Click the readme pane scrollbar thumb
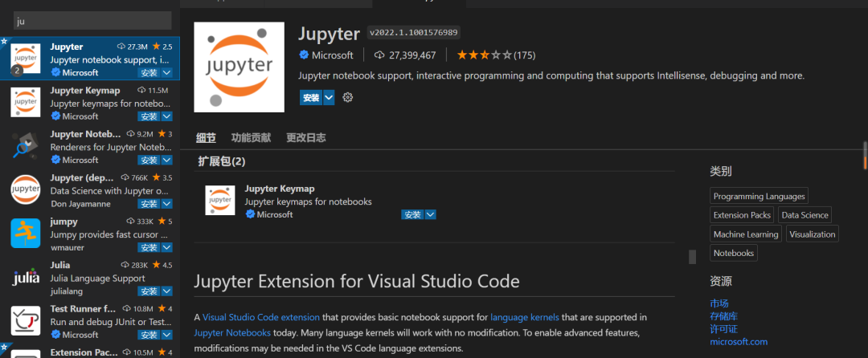 click(692, 257)
